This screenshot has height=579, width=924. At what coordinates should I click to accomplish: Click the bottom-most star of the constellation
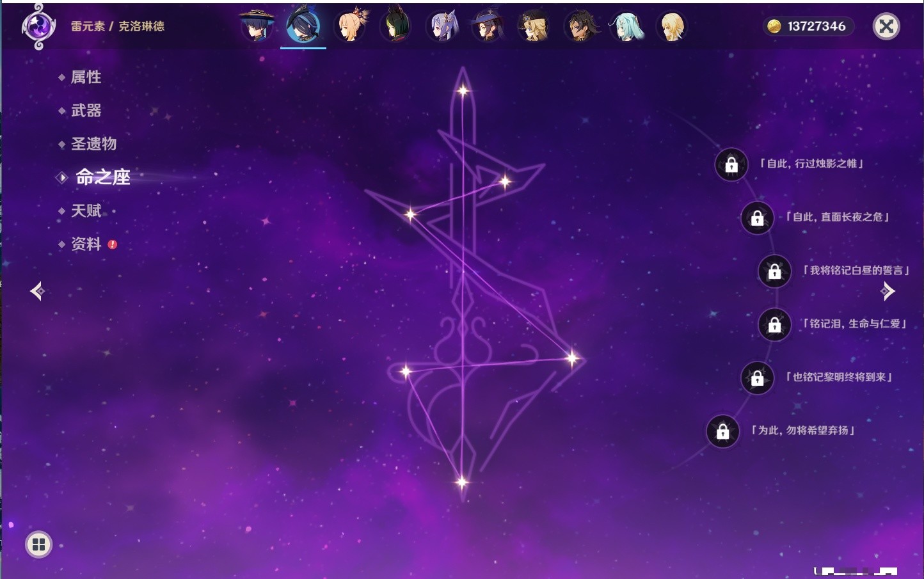(461, 482)
